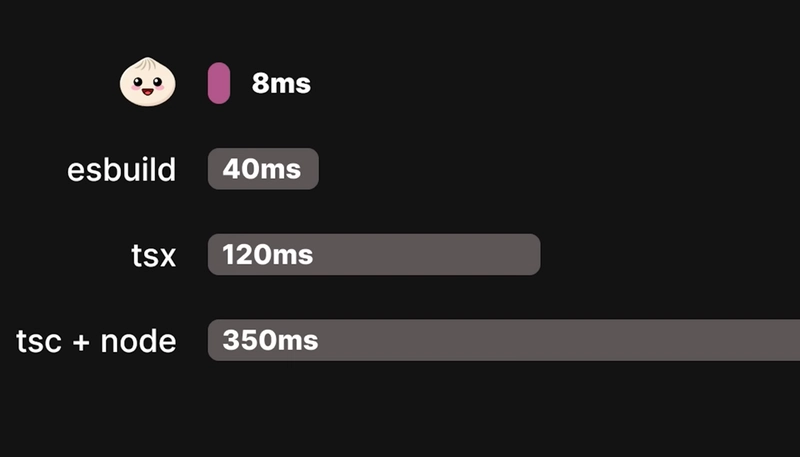The image size is (800, 457).
Task: Click the tsc + node row label
Action: 96,341
